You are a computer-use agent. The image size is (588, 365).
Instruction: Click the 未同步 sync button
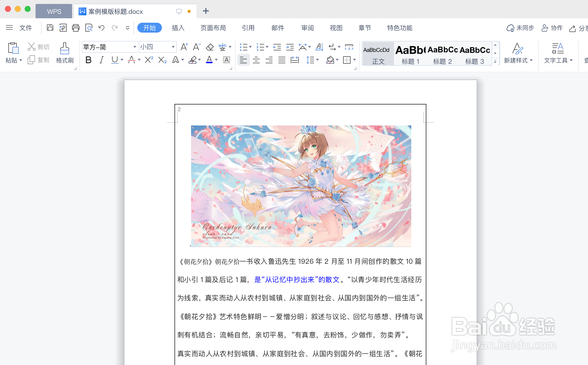point(520,28)
